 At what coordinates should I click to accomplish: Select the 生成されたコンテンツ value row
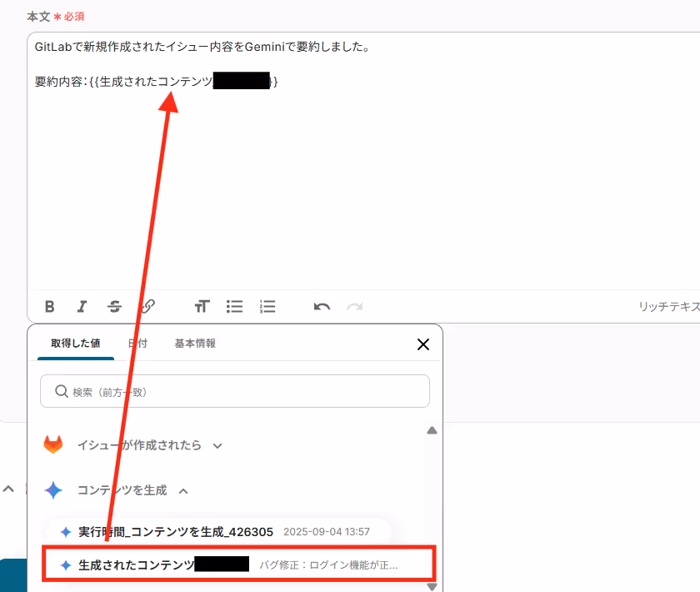pos(238,564)
